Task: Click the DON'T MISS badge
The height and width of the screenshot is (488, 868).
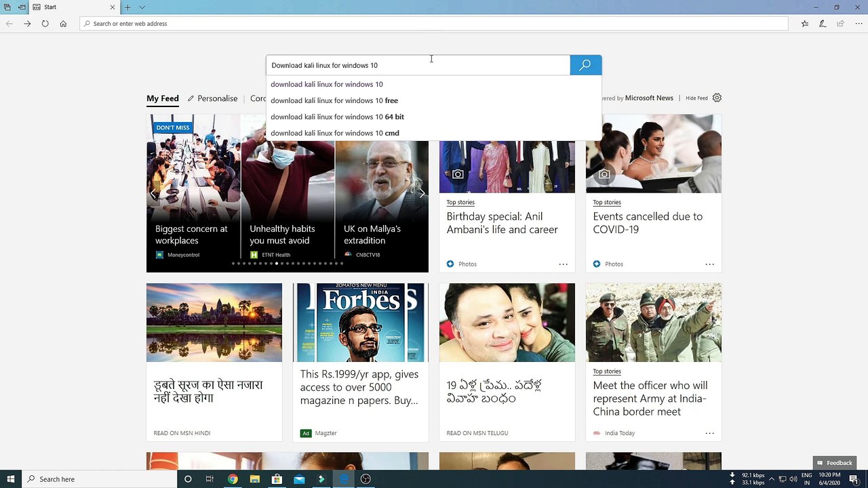Action: coord(173,127)
